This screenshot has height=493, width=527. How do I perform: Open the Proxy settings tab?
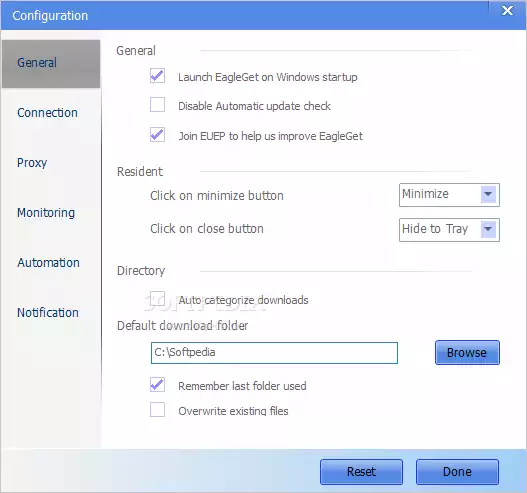[32, 163]
